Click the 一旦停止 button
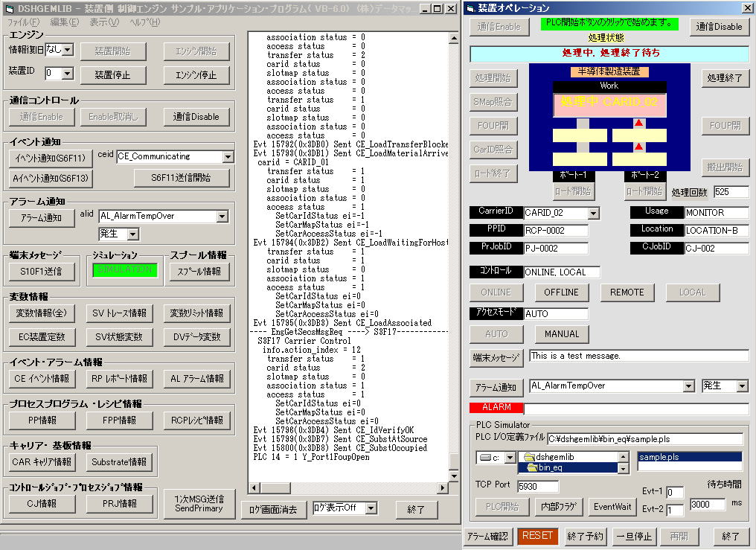The height and width of the screenshot is (550, 756). tap(634, 536)
